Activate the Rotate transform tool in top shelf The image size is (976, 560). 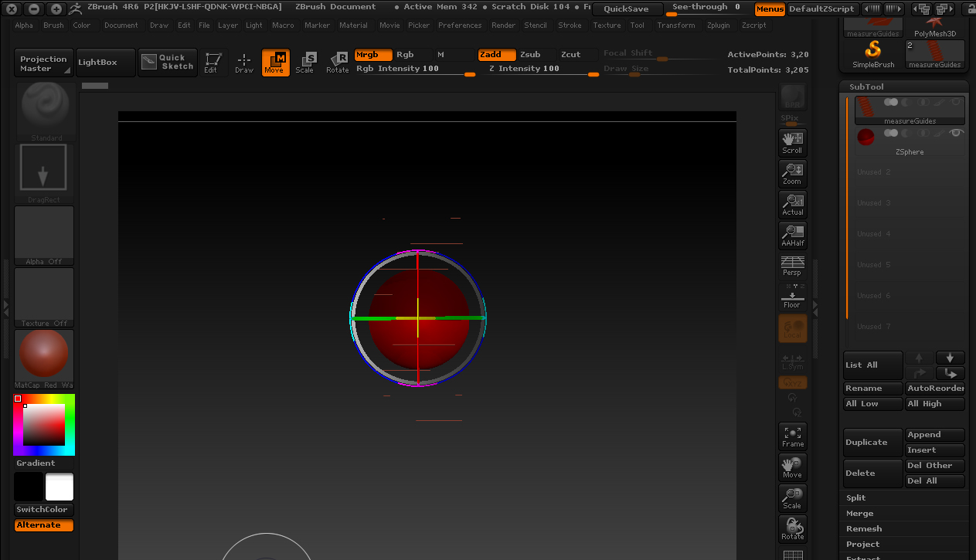(337, 63)
